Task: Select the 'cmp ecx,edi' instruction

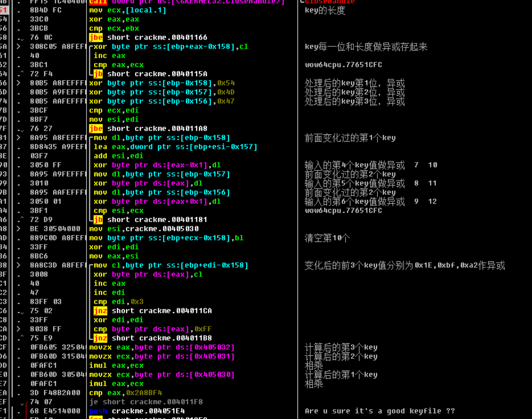Action: (x=114, y=110)
